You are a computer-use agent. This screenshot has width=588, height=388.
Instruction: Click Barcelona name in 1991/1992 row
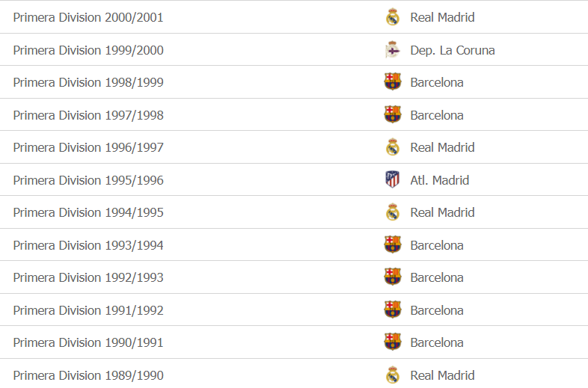(437, 310)
